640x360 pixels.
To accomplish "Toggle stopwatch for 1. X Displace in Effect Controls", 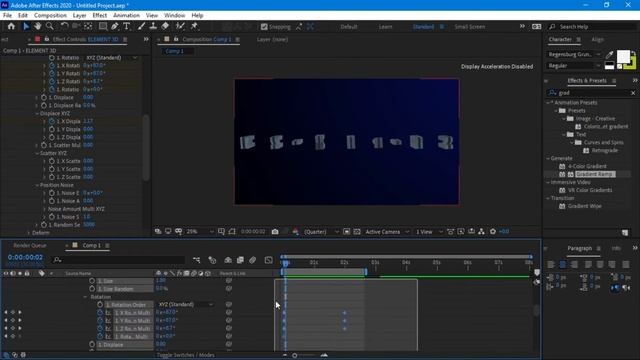I will click(x=52, y=121).
